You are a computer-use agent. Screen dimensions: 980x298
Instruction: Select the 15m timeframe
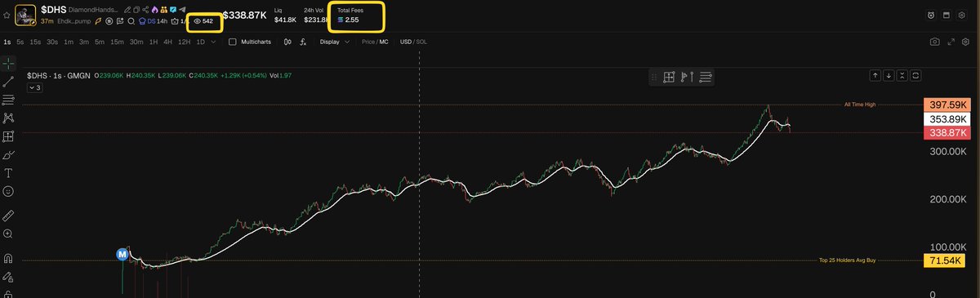[117, 42]
